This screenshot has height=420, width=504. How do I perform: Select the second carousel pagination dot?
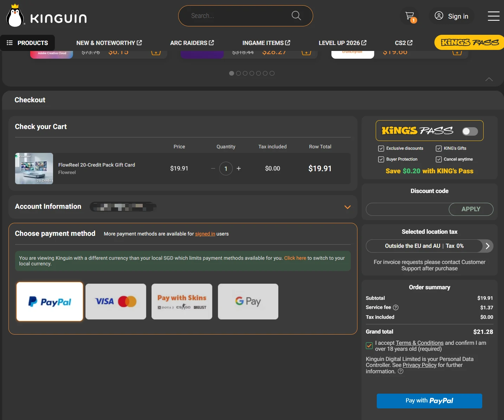point(238,73)
